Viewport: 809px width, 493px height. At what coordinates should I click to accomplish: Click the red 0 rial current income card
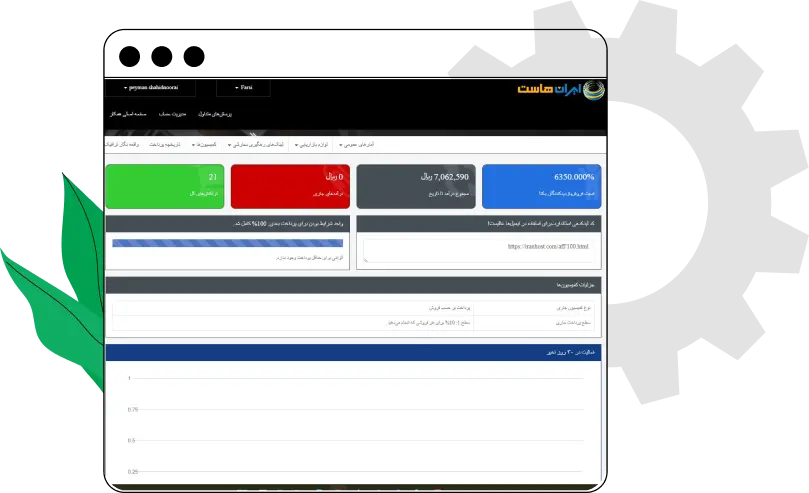290,186
